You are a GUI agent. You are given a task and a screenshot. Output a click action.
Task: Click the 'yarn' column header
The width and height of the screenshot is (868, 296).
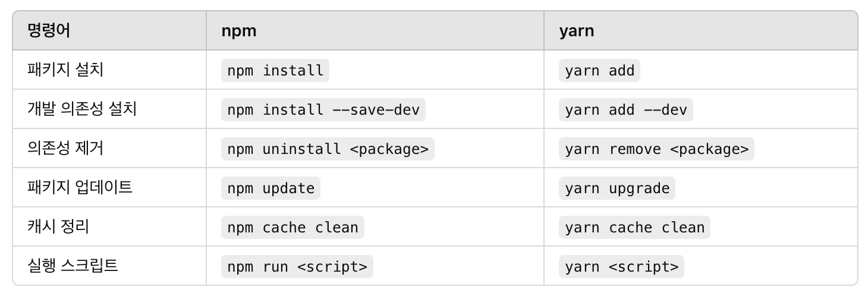(576, 31)
